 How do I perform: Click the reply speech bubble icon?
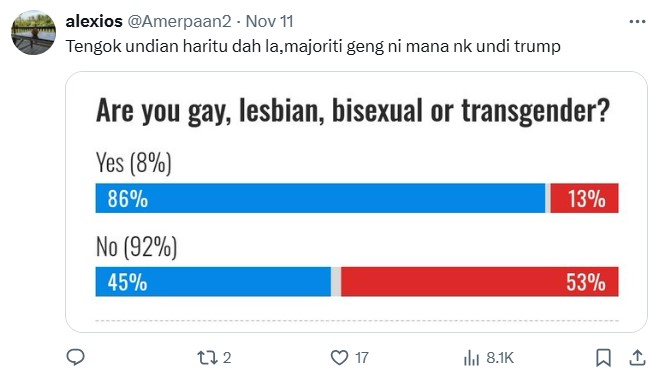(x=76, y=357)
